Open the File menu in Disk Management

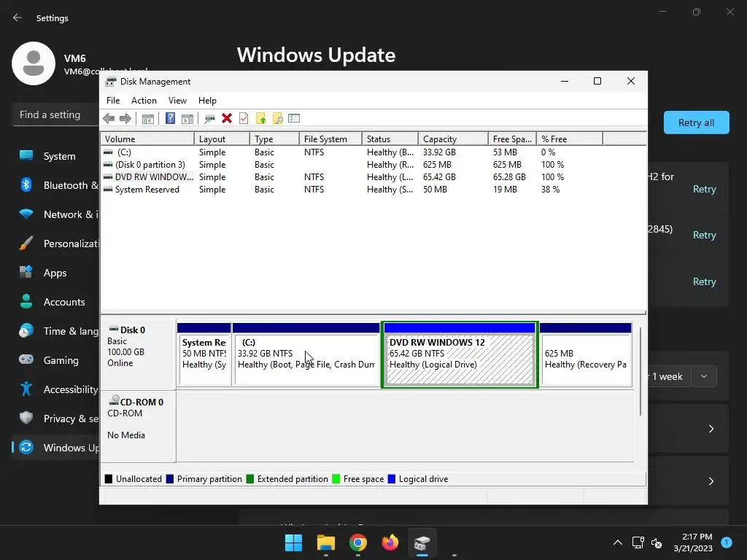(113, 101)
